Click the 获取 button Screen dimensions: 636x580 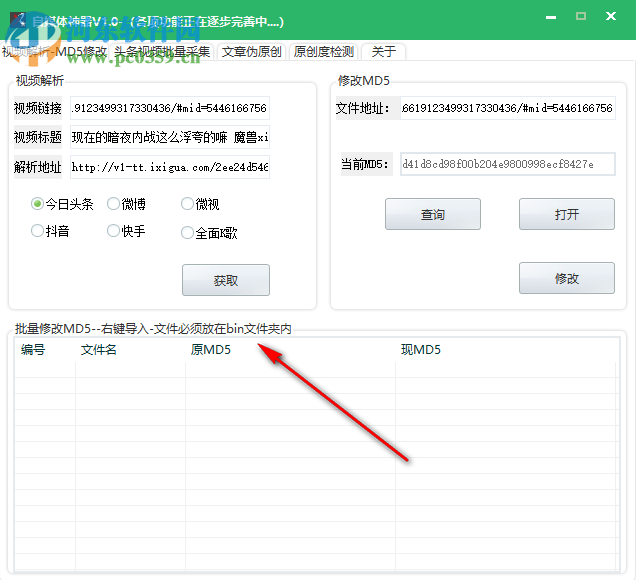pos(226,280)
